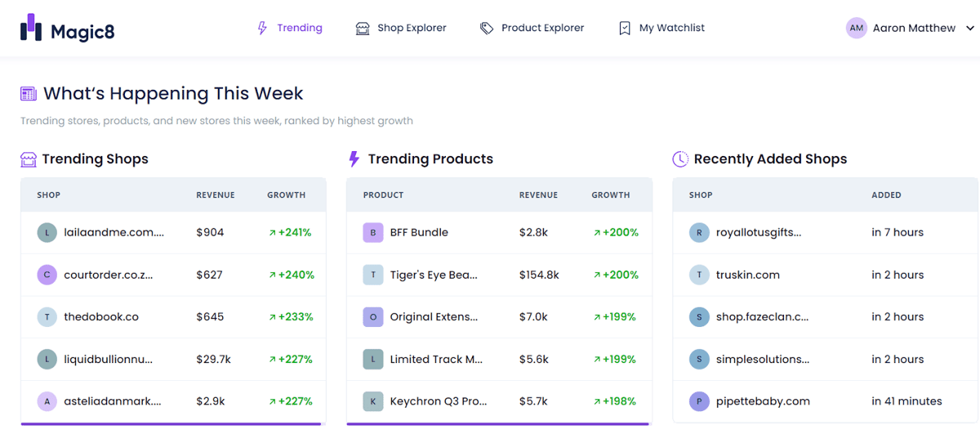
Task: Click the Trending lightning bolt icon
Action: tap(262, 28)
